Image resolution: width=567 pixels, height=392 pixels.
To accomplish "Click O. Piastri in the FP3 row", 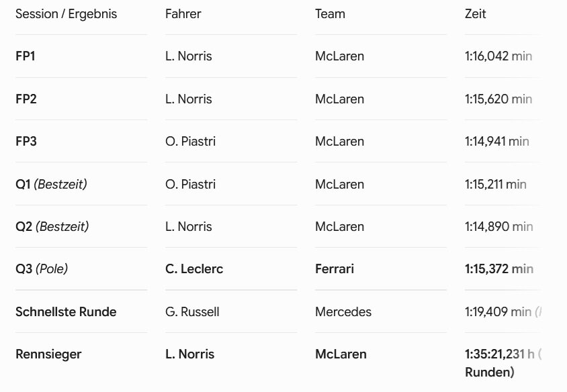I will (190, 141).
